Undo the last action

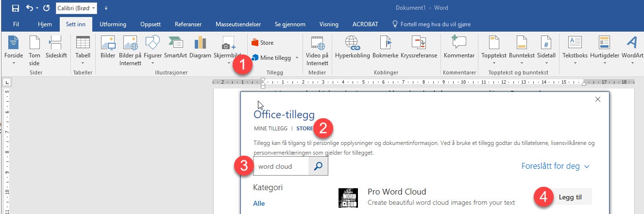pos(30,8)
